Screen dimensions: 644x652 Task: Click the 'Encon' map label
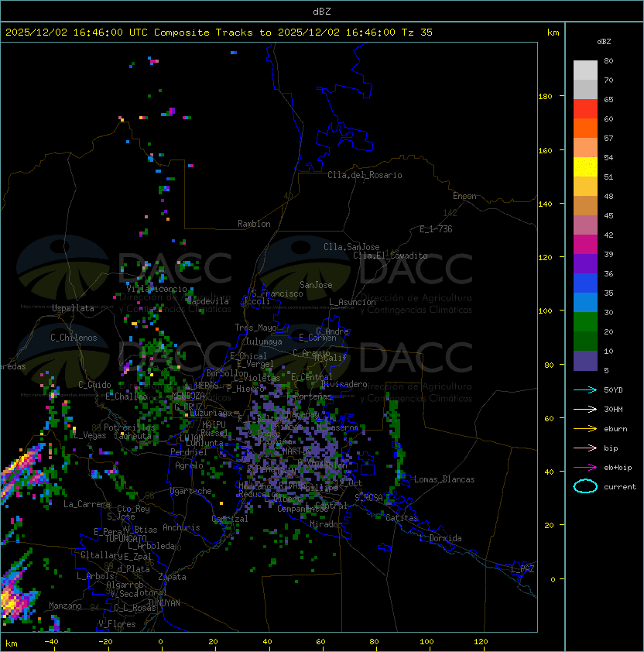tap(464, 196)
